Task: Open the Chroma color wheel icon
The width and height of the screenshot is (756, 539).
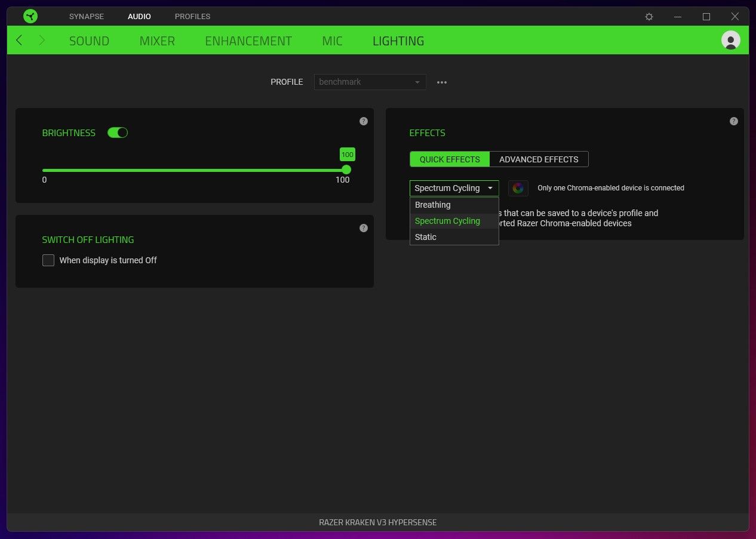Action: (518, 188)
